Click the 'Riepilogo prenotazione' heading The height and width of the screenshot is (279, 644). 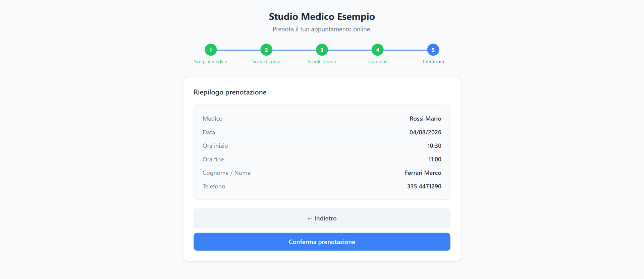230,92
